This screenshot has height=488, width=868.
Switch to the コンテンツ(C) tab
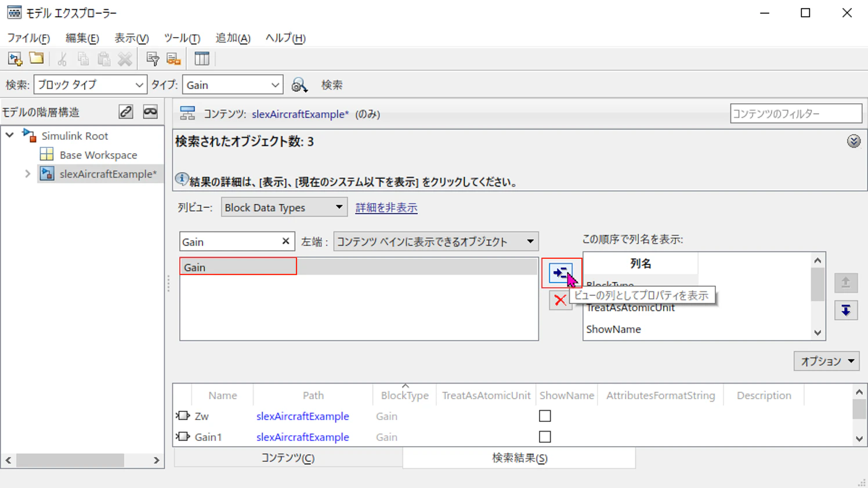coord(288,458)
